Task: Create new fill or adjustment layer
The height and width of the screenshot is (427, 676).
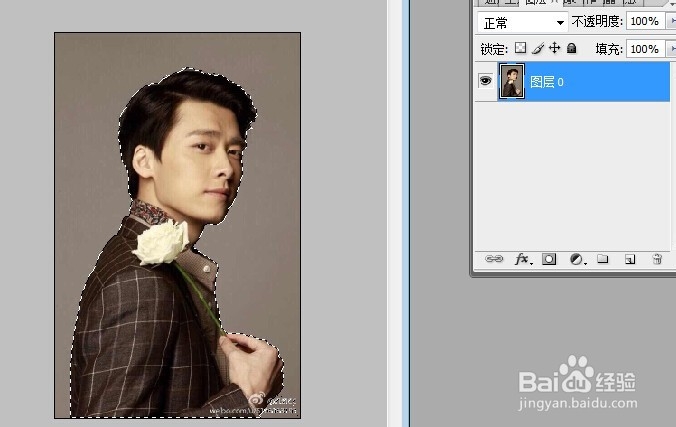Action: pos(576,259)
